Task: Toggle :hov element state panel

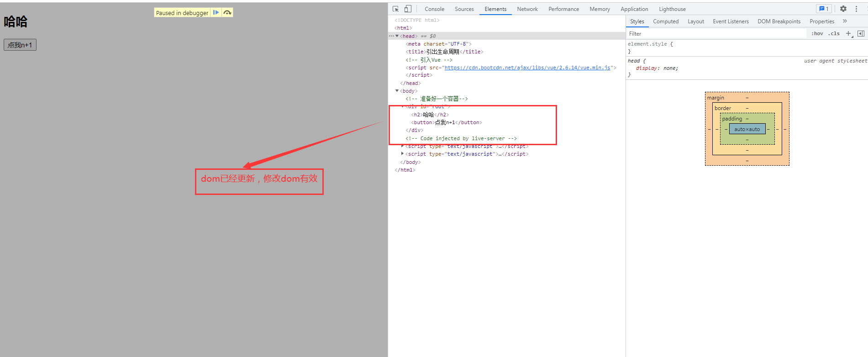Action: (x=817, y=33)
